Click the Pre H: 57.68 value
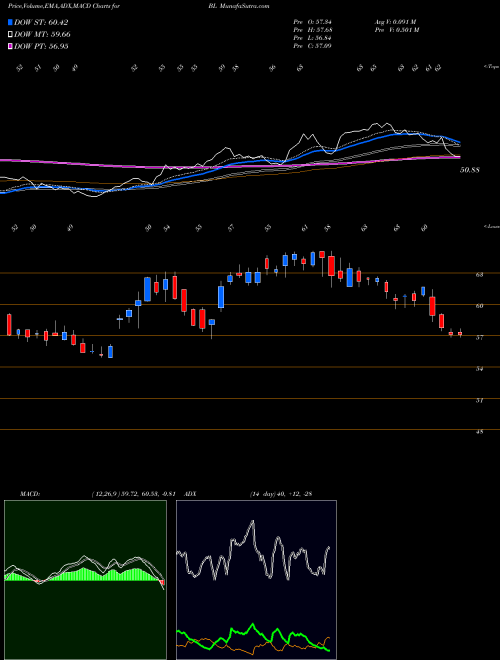This screenshot has width=500, height=660. 312,30
